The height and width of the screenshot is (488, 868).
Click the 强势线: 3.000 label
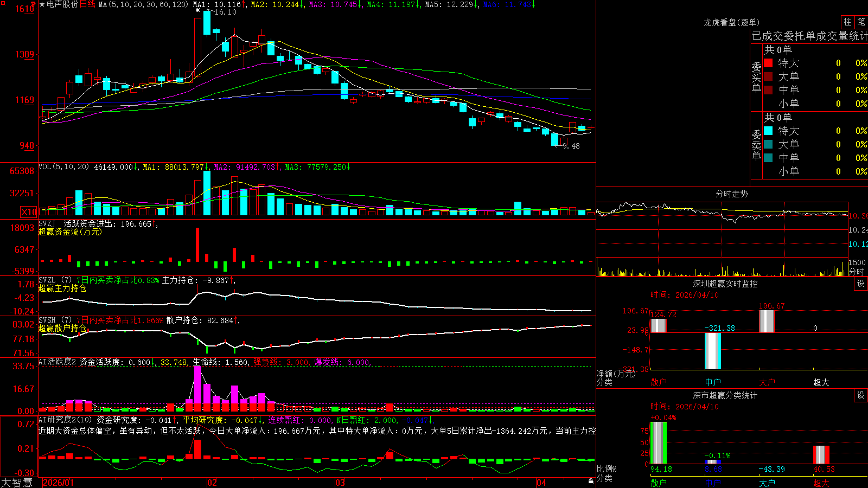coord(281,362)
